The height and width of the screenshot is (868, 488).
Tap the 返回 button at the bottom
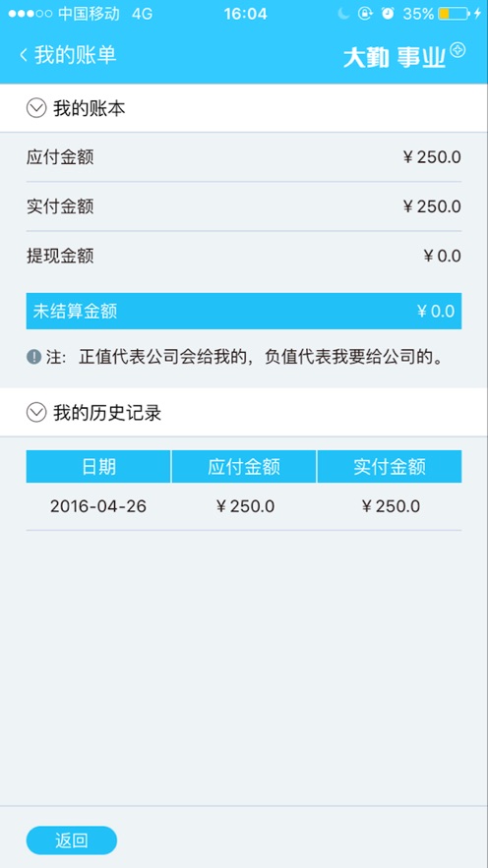pos(72,840)
